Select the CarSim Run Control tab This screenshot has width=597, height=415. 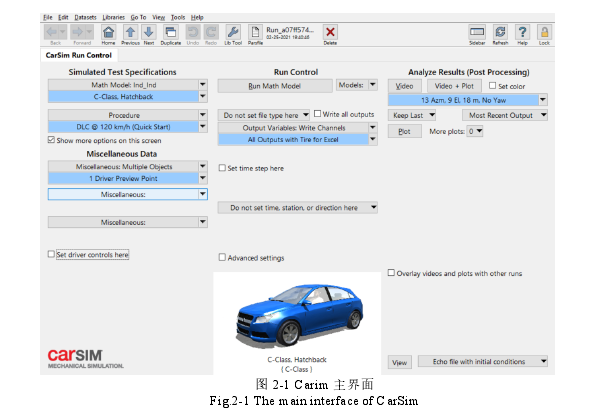click(79, 55)
